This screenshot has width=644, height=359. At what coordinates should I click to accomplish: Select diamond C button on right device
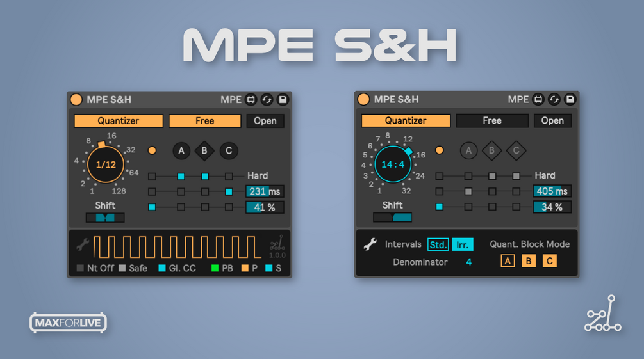[516, 150]
